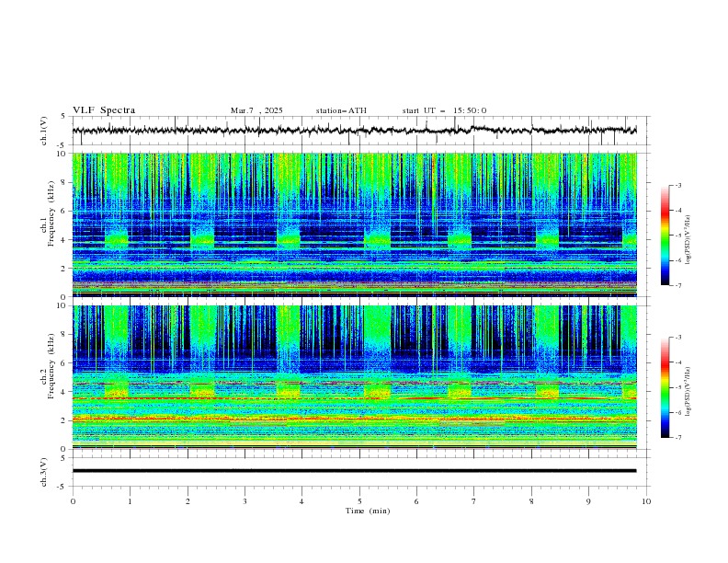Click the ch.2 spectrogram plot
Screen dimensions: 728x563
click(354, 377)
